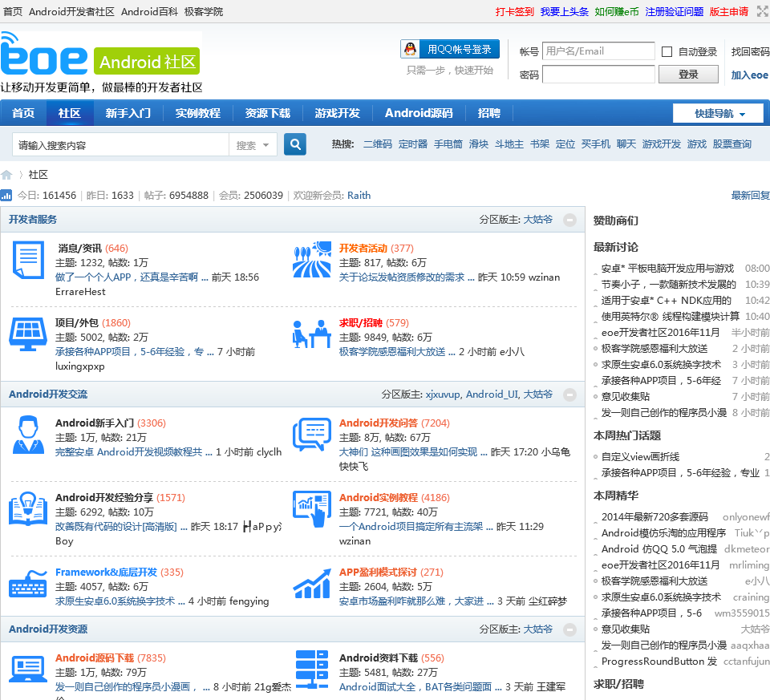The image size is (770, 700).
Task: Click the 如何赚e币 link
Action: pyautogui.click(x=617, y=12)
